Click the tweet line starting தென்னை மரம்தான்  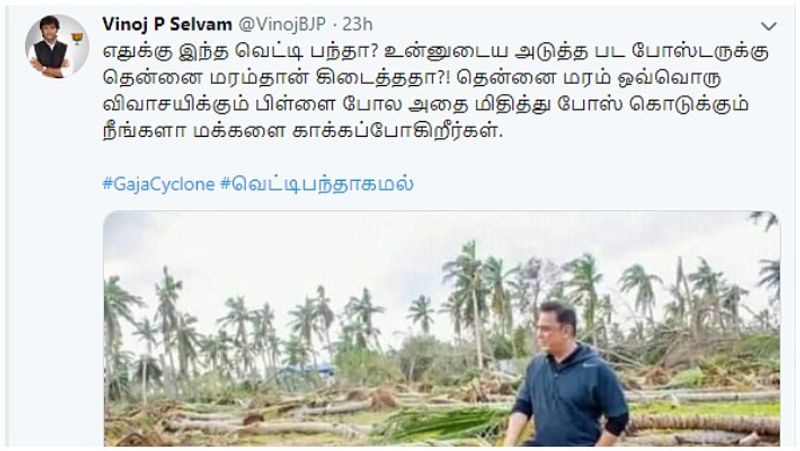click(412, 78)
